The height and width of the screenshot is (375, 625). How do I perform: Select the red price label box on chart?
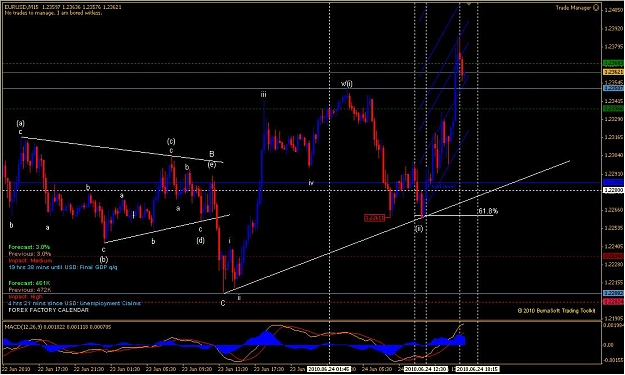[374, 218]
